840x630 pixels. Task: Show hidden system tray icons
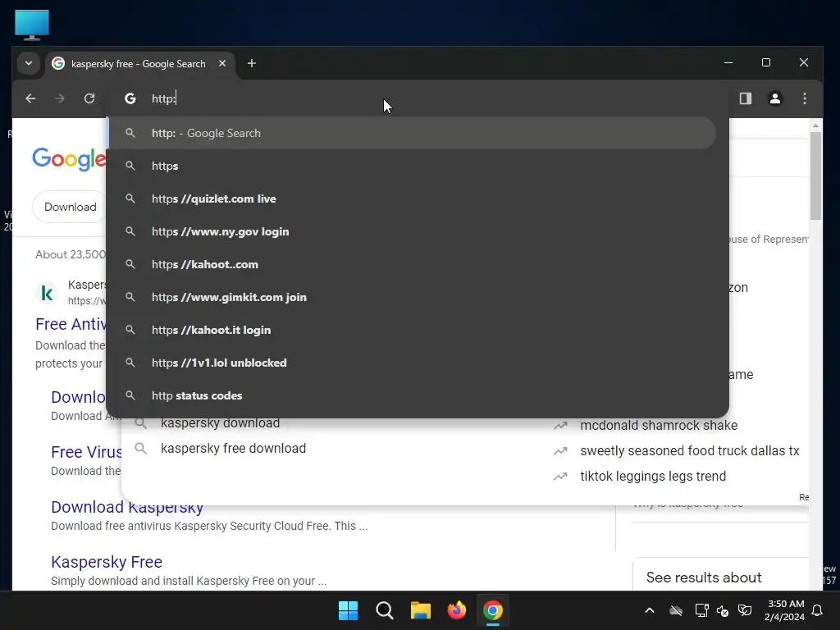tap(650, 610)
